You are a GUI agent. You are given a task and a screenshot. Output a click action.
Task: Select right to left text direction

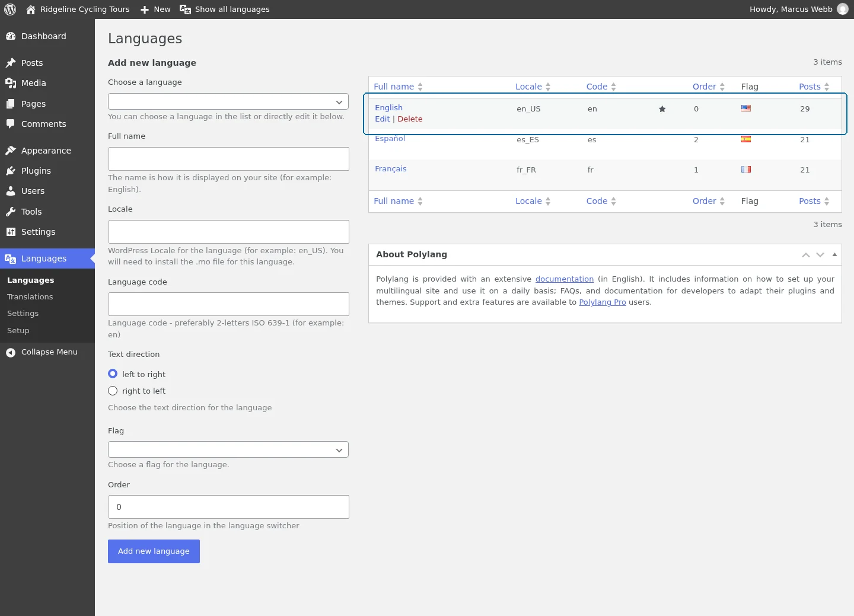coord(113,391)
